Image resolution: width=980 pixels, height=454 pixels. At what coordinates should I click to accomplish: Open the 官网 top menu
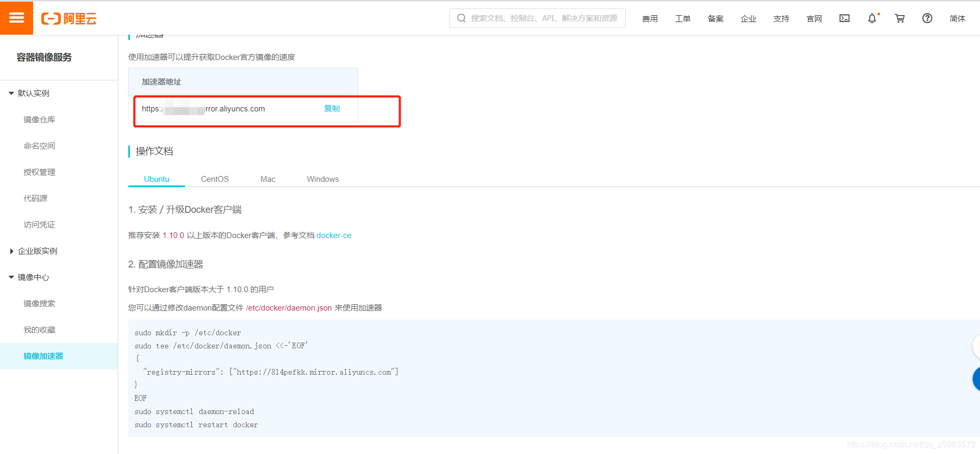coord(814,19)
